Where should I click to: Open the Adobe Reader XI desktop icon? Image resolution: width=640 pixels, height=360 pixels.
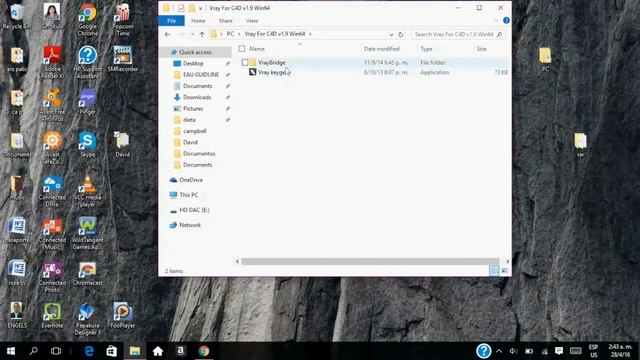52,62
